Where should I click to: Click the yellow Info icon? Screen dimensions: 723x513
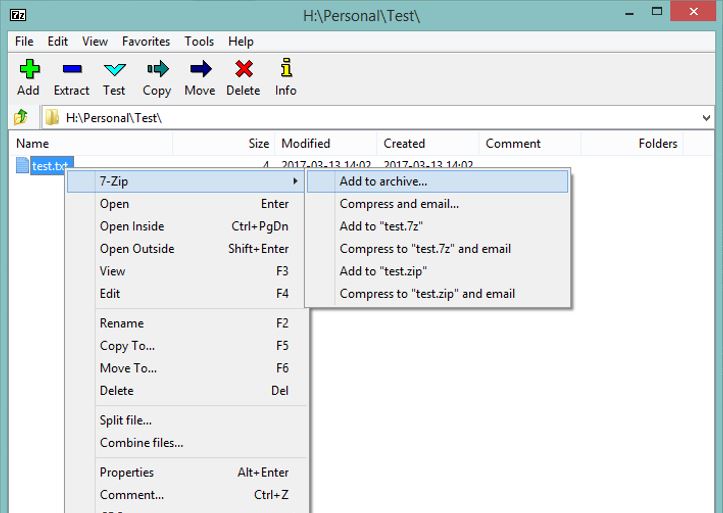click(286, 68)
